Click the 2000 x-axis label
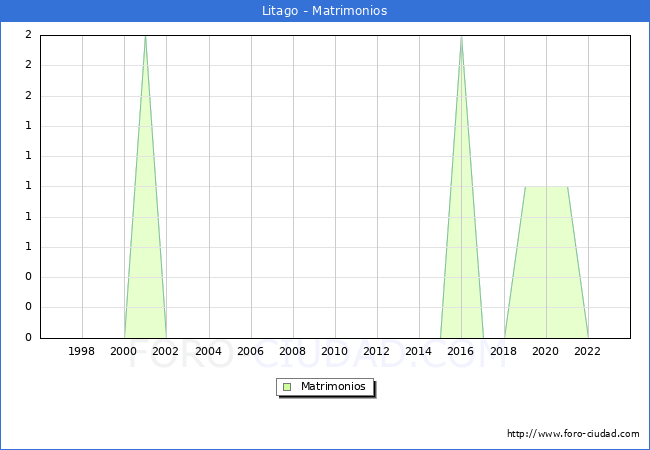 pyautogui.click(x=124, y=351)
